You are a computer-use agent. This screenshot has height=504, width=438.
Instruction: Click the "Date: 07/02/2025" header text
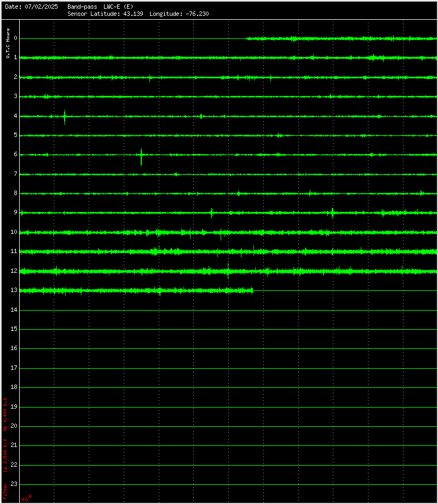pos(32,7)
